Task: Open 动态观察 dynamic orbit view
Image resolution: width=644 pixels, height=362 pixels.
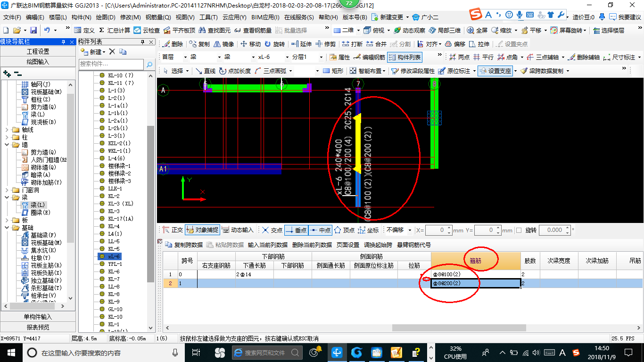Action: (409, 30)
